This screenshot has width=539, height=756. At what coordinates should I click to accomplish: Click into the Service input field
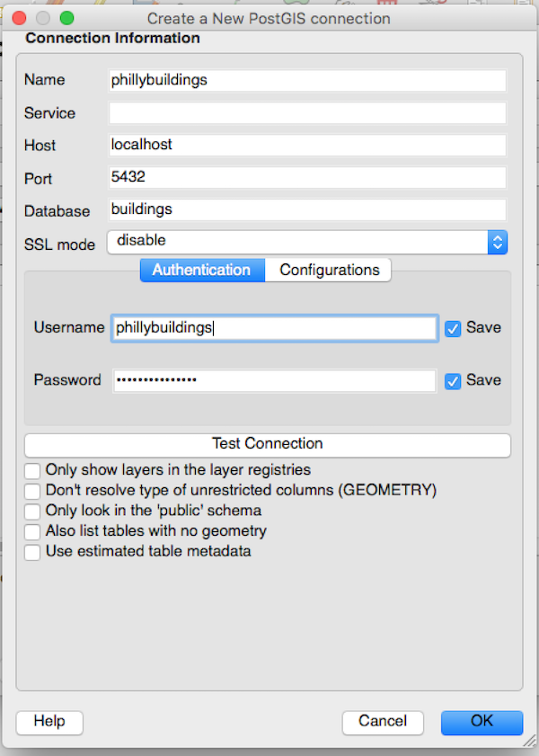307,113
